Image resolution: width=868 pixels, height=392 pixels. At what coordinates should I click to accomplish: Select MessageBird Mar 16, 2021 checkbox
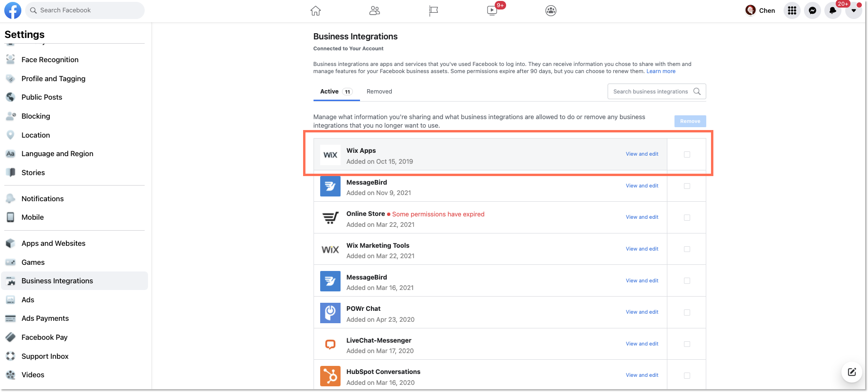point(687,281)
